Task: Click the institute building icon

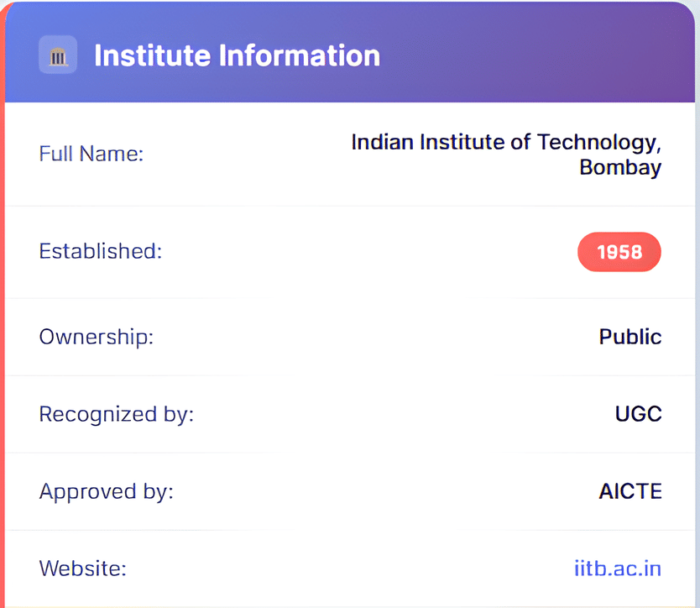Action: pos(58,56)
